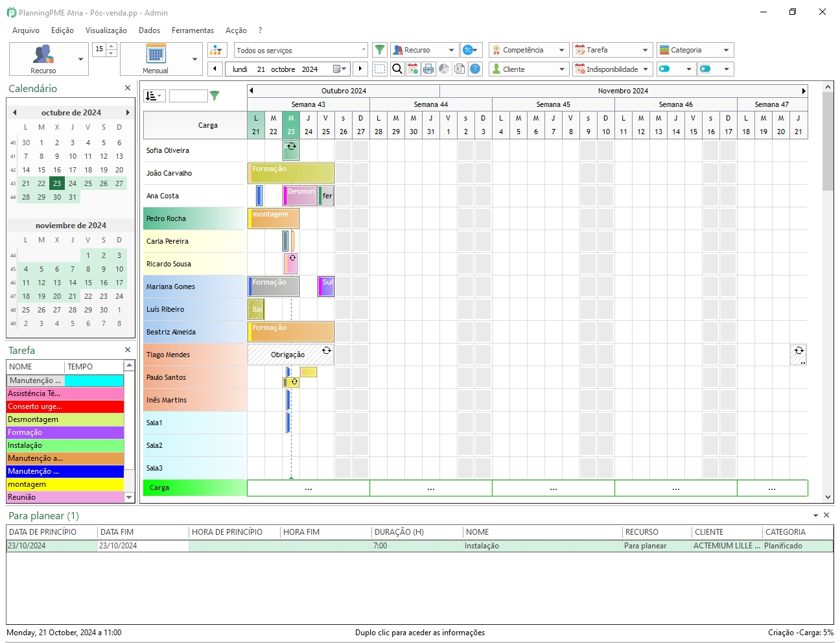840x643 pixels.
Task: Click the blue help question icon
Action: tap(475, 69)
